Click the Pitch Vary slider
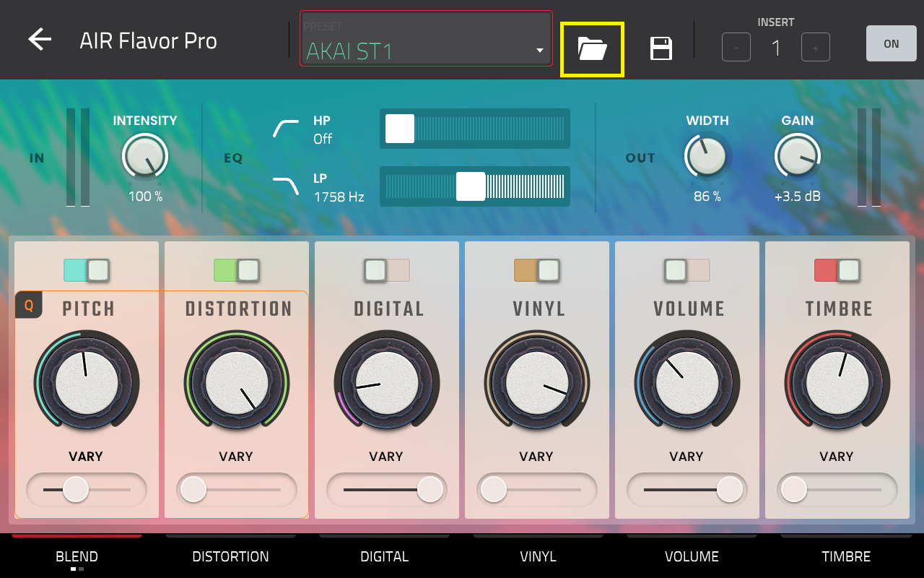The height and width of the screenshot is (578, 924). coord(87,490)
